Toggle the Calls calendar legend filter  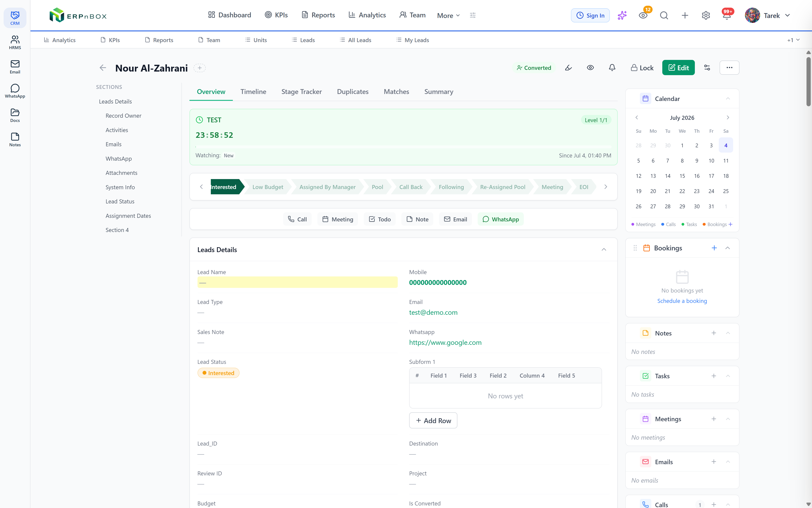668,224
